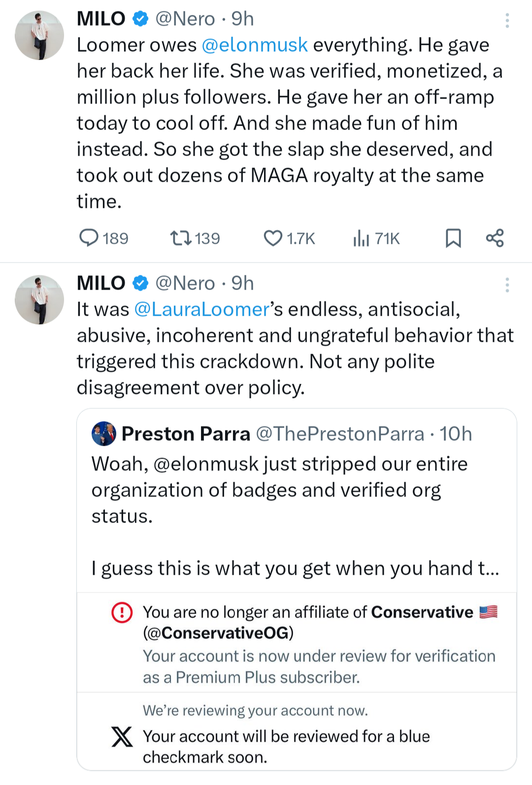Open the @Nero handle on the first tweet
Screen dimensions: 532x785
click(185, 19)
